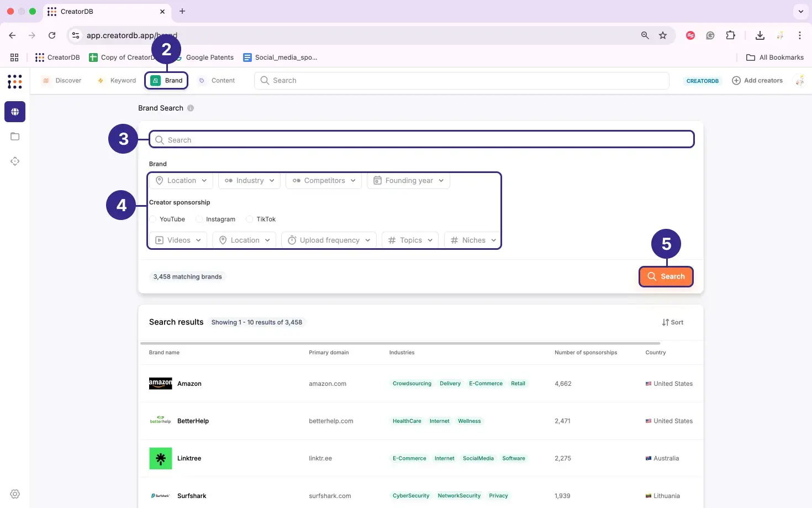Open settings gear at sidebar bottom
This screenshot has width=812, height=508.
tap(15, 494)
